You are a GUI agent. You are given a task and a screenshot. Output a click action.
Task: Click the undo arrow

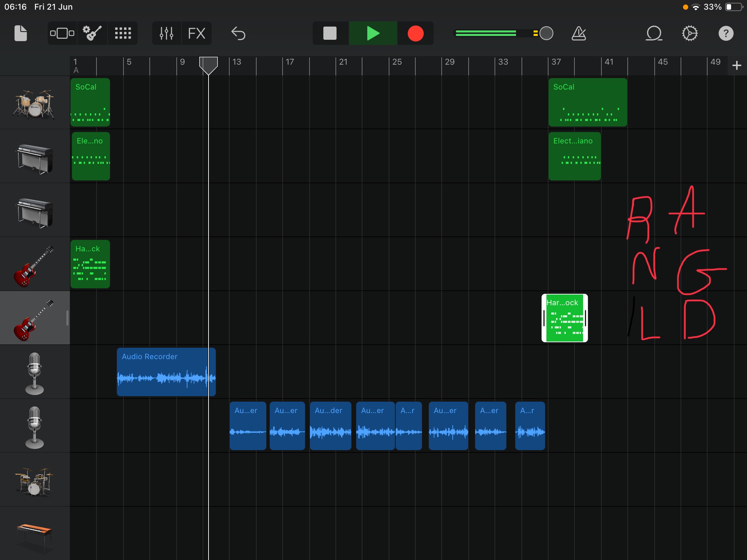(x=238, y=34)
